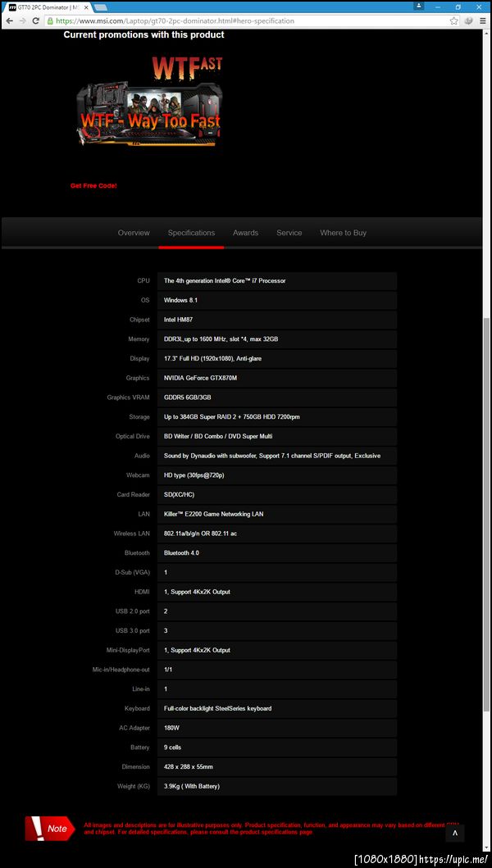
Task: Bookmark page with the star icon
Action: pyautogui.click(x=453, y=21)
